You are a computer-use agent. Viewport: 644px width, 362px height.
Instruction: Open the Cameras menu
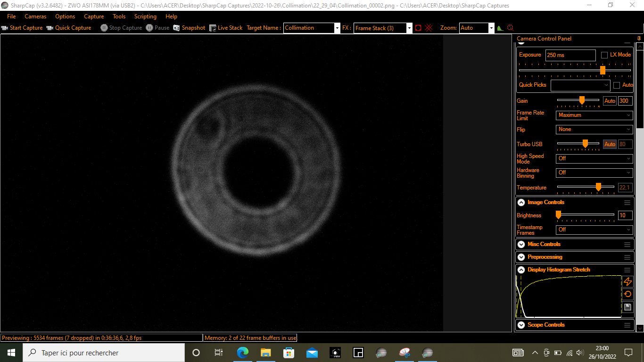35,16
